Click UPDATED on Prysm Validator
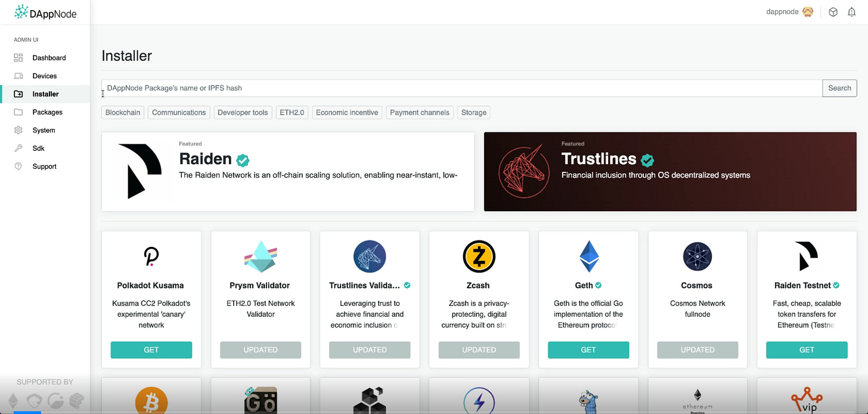This screenshot has width=868, height=414. click(261, 350)
